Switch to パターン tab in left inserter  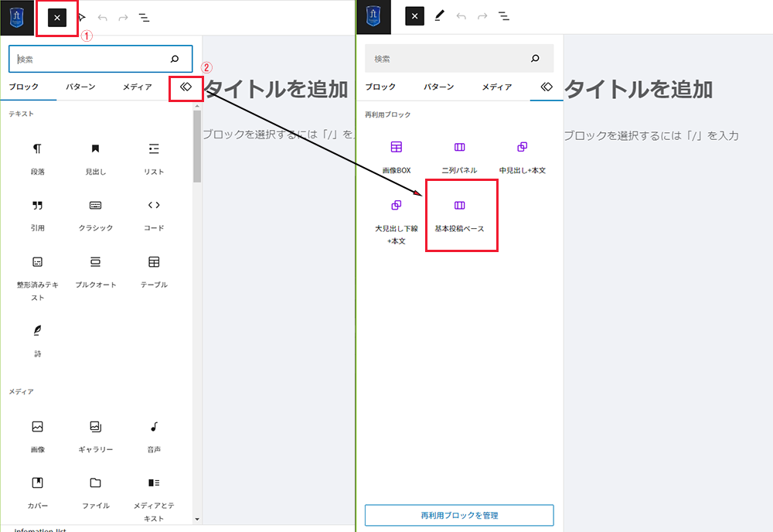point(80,87)
